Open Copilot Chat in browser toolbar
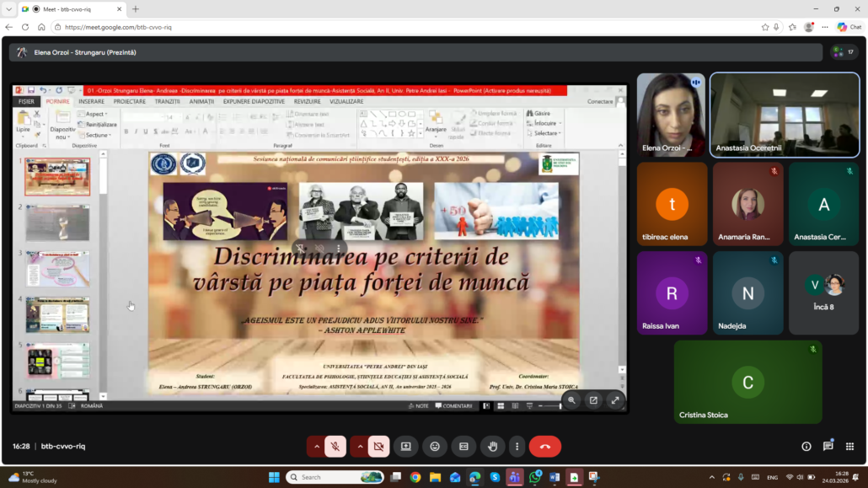 (x=849, y=27)
